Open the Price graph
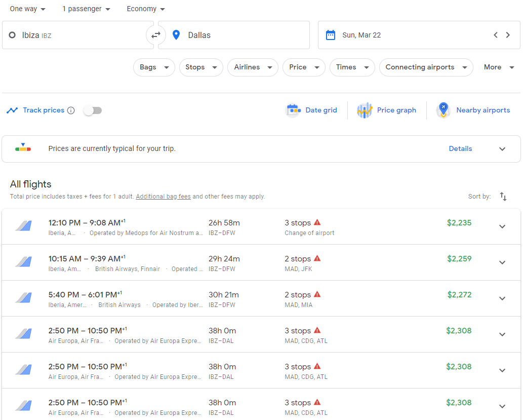Image resolution: width=523 pixels, height=420 pixels. coord(387,110)
